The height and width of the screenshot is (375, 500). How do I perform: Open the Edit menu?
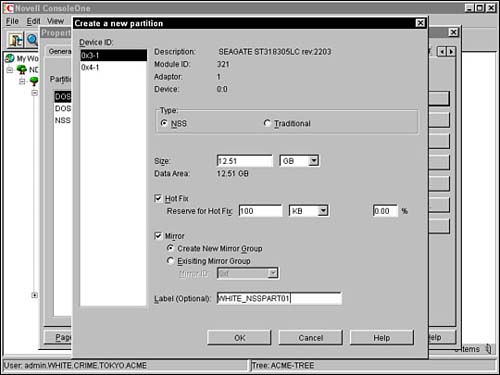coord(33,21)
